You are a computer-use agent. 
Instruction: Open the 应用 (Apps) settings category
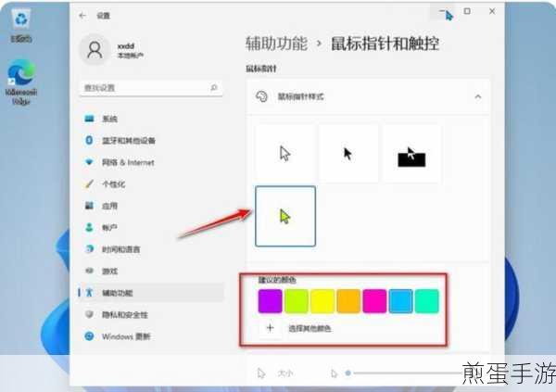coord(151,206)
